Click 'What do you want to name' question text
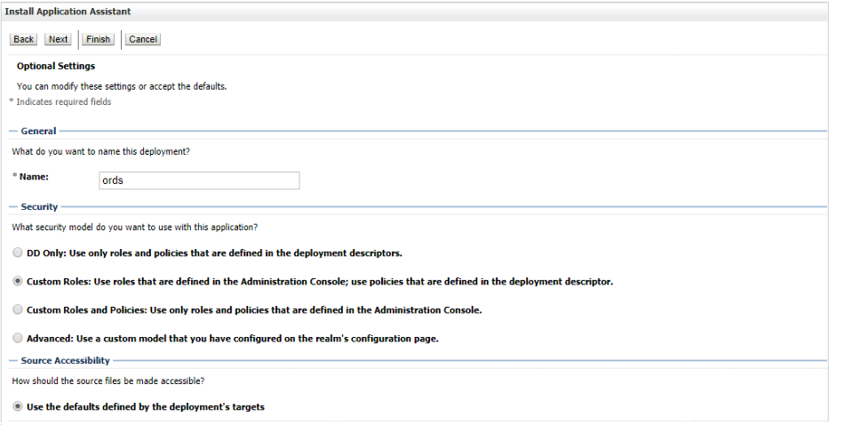The width and height of the screenshot is (868, 425). (x=100, y=151)
